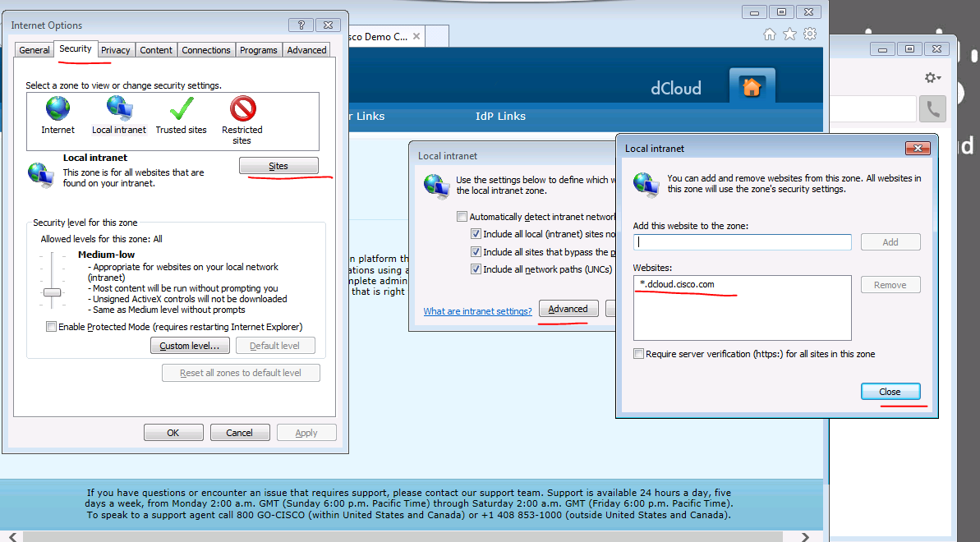The image size is (980, 542).
Task: Click Advanced button in Local intranet dialog
Action: [568, 309]
